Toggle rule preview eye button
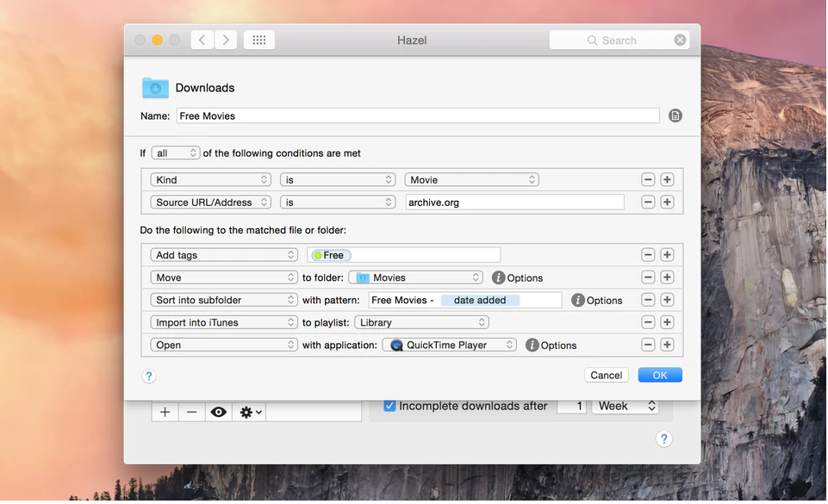 219,412
